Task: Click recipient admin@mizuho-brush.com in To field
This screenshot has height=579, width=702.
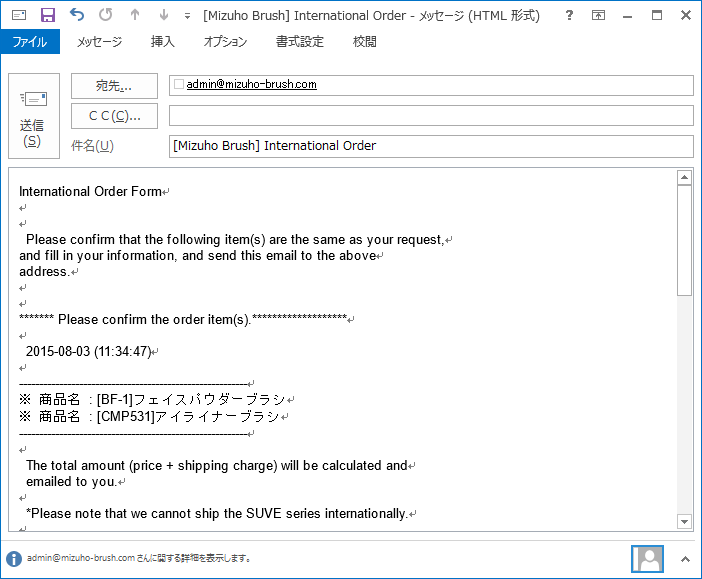Action: (252, 84)
